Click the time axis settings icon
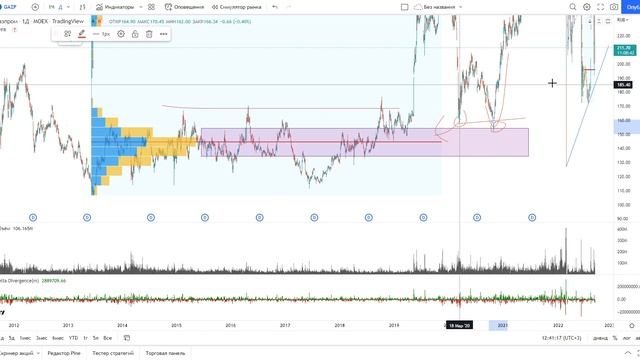640x360 pixels. click(x=632, y=325)
